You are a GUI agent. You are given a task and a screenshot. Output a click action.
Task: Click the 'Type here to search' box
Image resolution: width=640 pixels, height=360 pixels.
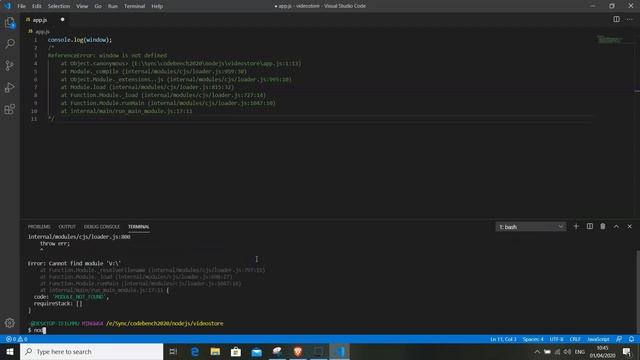click(x=91, y=351)
